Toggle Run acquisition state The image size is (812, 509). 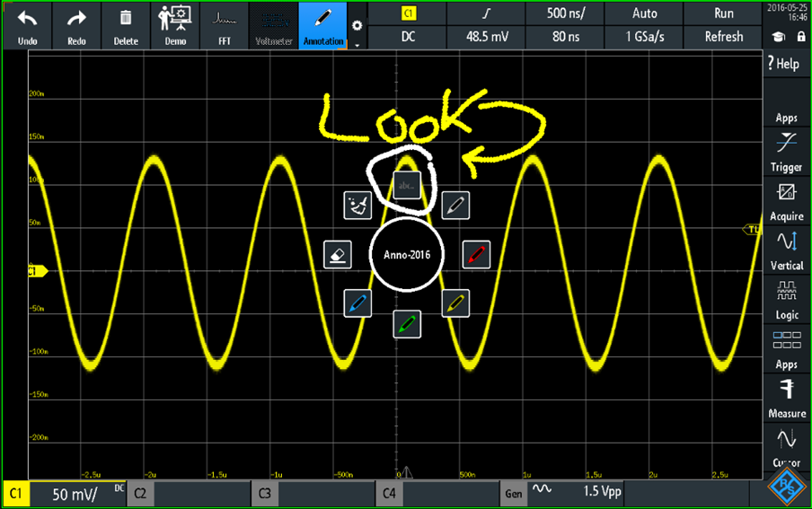tap(723, 13)
